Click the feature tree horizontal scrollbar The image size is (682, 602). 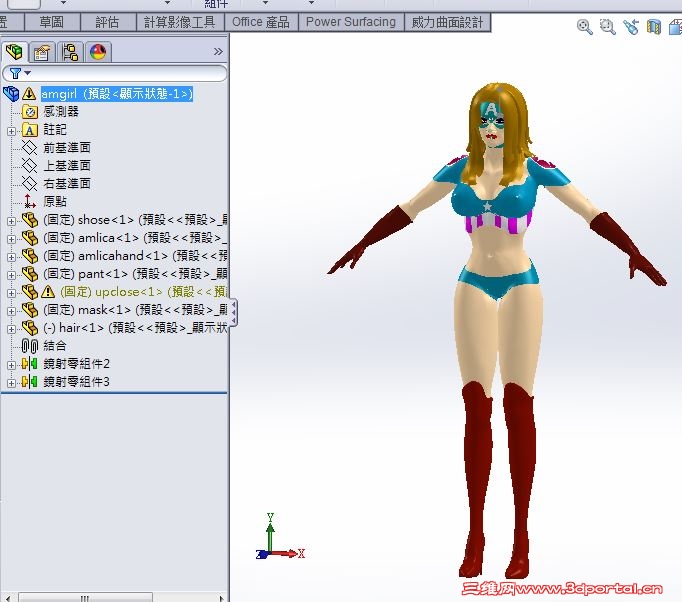click(85, 598)
